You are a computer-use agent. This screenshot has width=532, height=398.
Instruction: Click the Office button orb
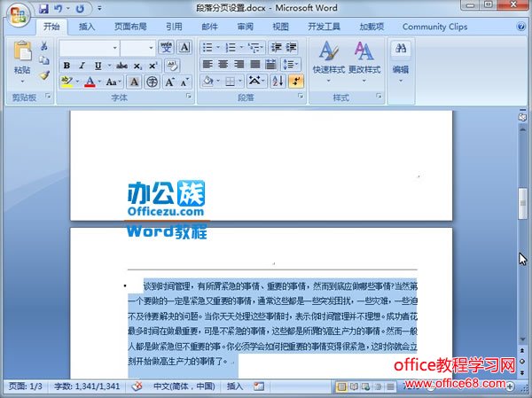[x=19, y=15]
